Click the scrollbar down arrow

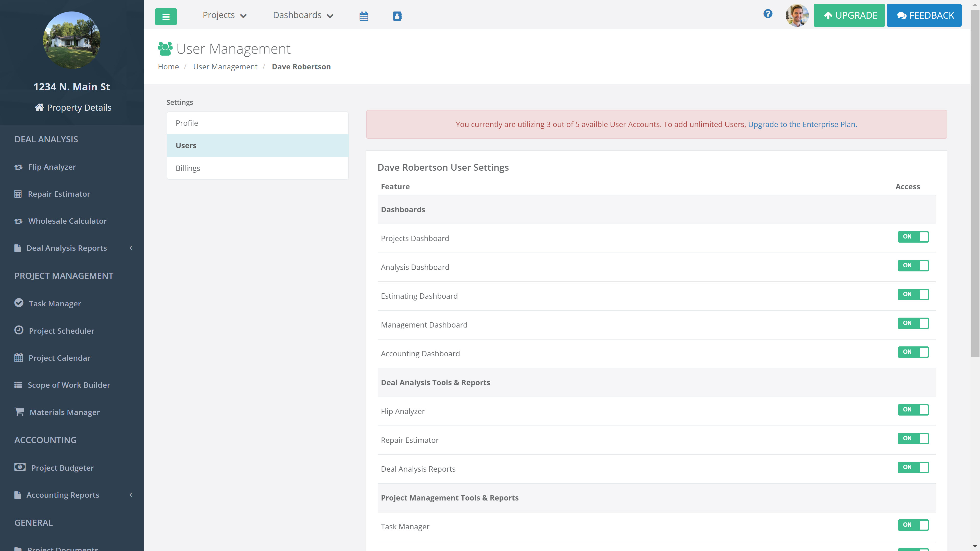pos(975,546)
